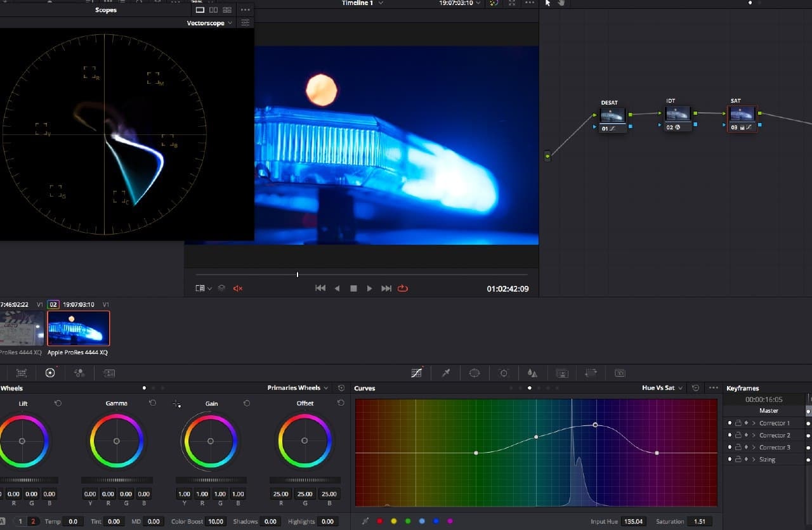Image resolution: width=812 pixels, height=530 pixels.
Task: Reset the Offset wheel
Action: click(341, 403)
